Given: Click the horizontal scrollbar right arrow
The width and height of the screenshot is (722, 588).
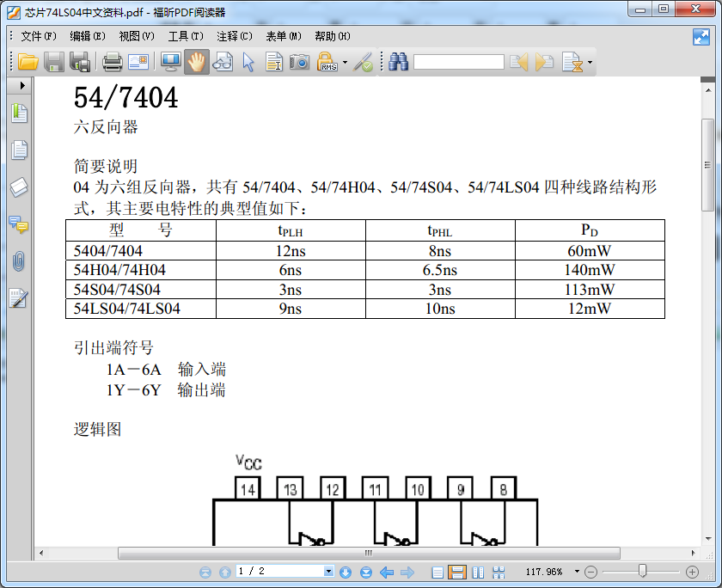Looking at the screenshot, I should [x=694, y=553].
